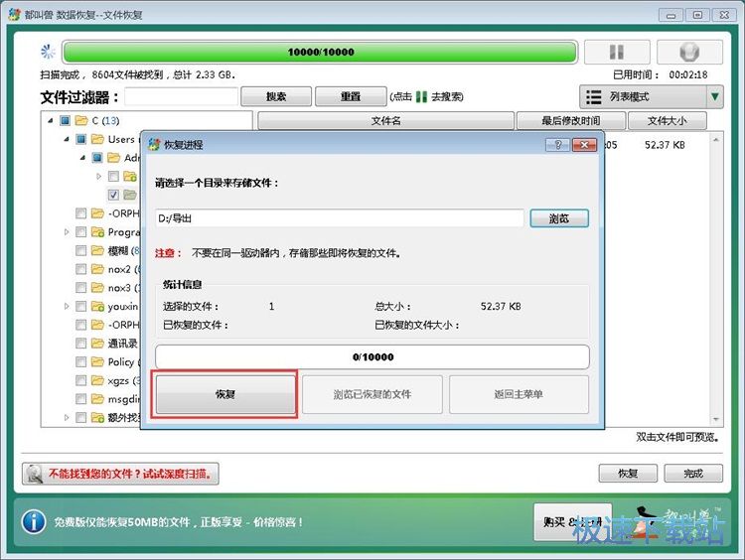The width and height of the screenshot is (745, 560).
Task: Click the 0/10000 recovery progress bar
Action: point(372,356)
